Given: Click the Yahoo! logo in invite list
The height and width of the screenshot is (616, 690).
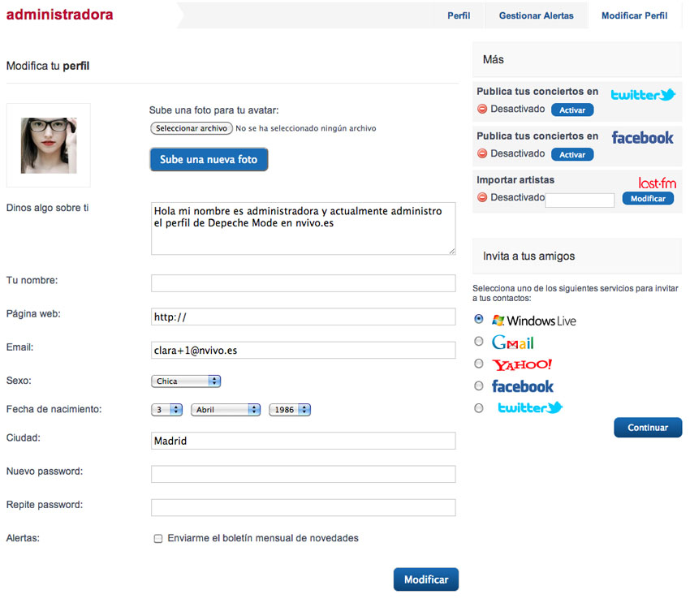Looking at the screenshot, I should coord(522,364).
